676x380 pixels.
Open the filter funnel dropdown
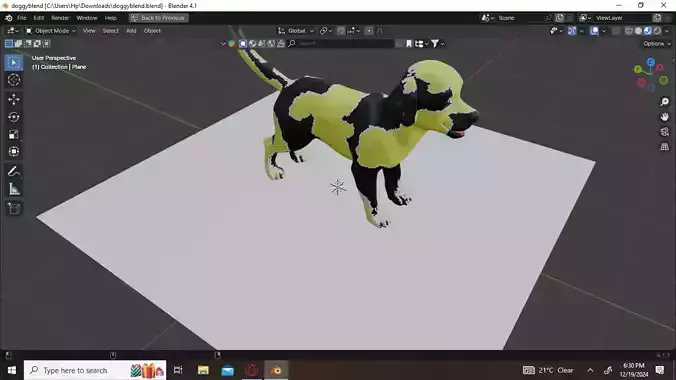pos(437,44)
